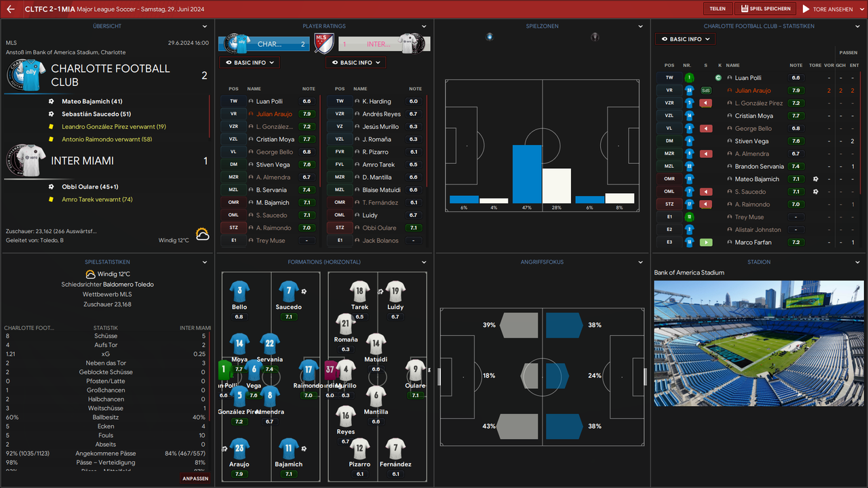Click Inter Miami crest in overview

pyautogui.click(x=26, y=161)
